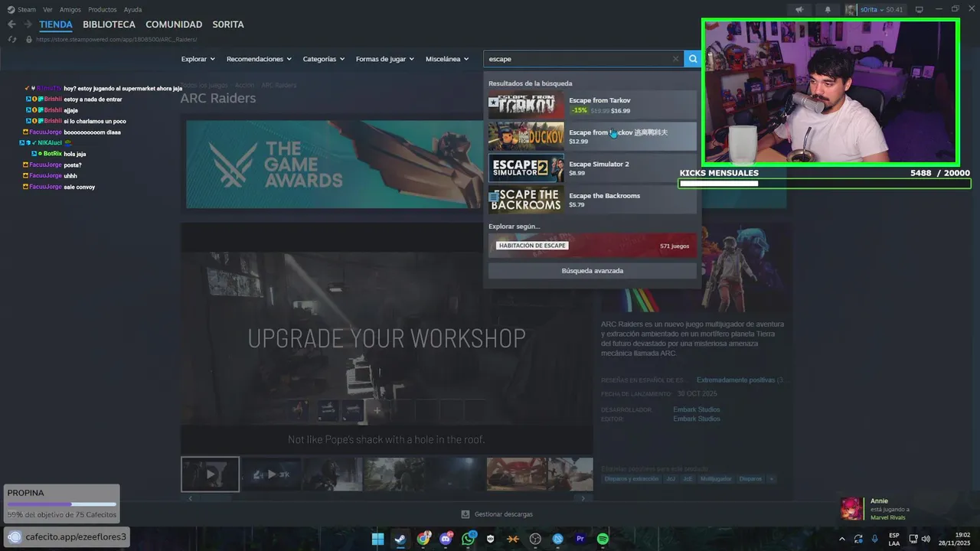This screenshot has width=980, height=551.
Task: Select Escape from Duckov search result
Action: (593, 136)
